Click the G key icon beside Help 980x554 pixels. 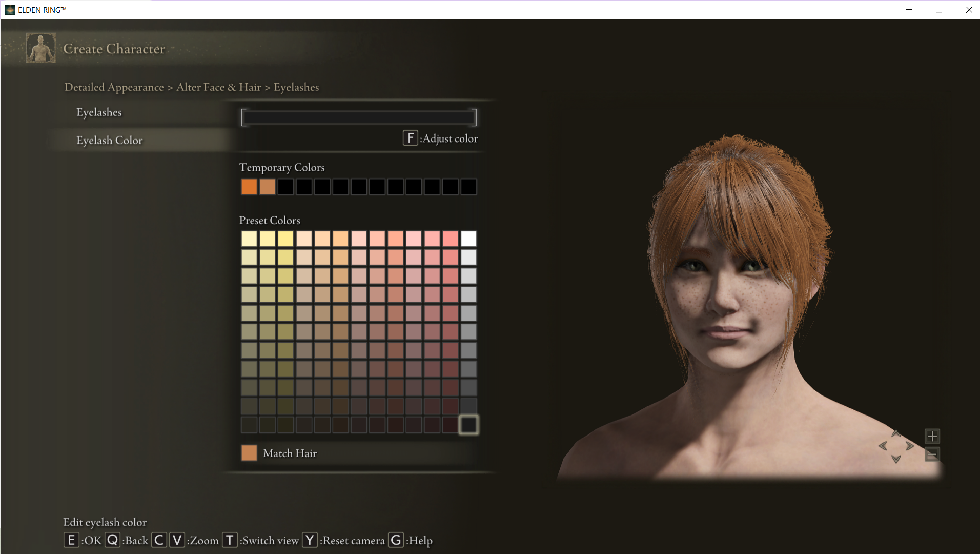tap(396, 540)
